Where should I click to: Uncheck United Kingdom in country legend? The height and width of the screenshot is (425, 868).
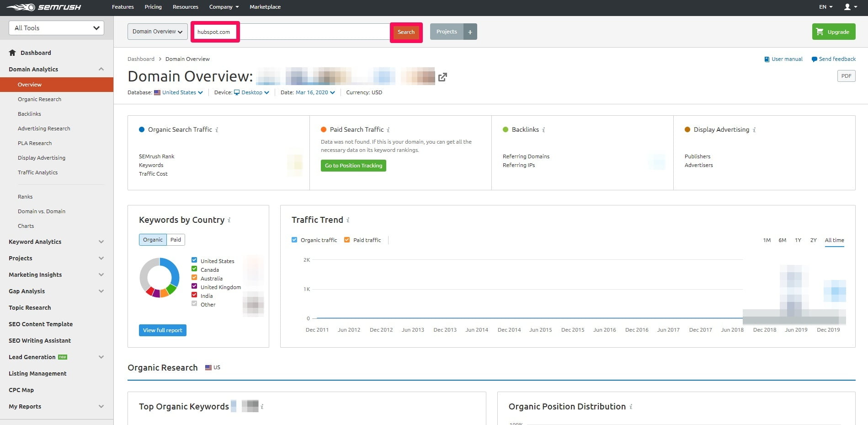pyautogui.click(x=194, y=286)
